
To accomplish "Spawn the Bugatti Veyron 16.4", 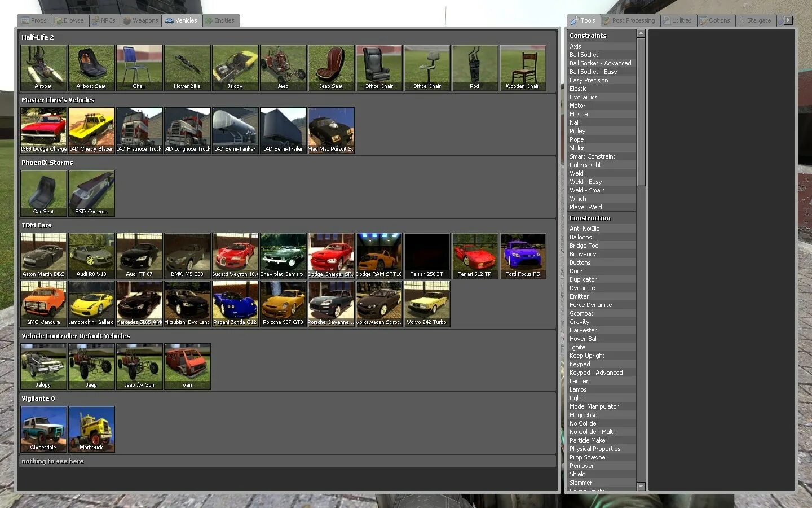I will (x=235, y=256).
